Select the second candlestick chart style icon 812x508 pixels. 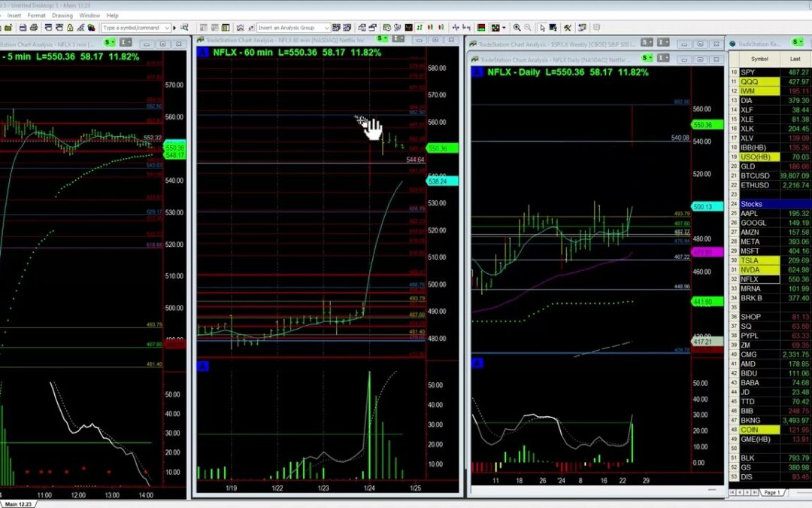(441, 28)
